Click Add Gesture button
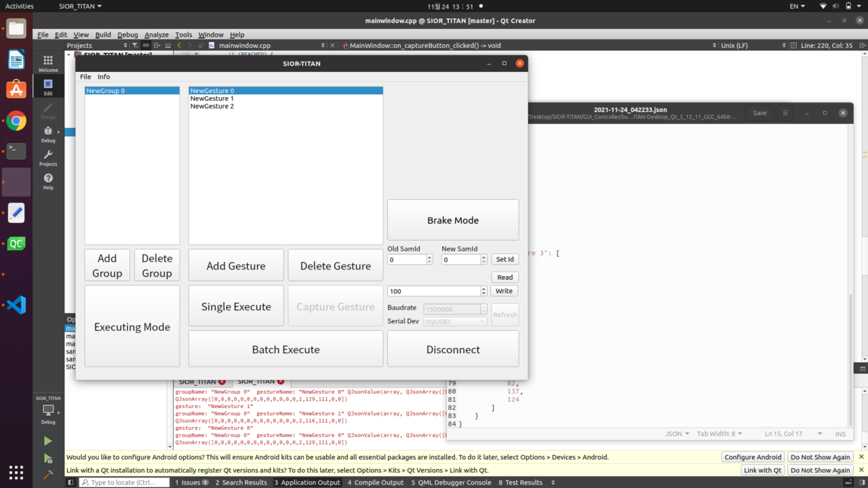The height and width of the screenshot is (488, 868). point(236,266)
